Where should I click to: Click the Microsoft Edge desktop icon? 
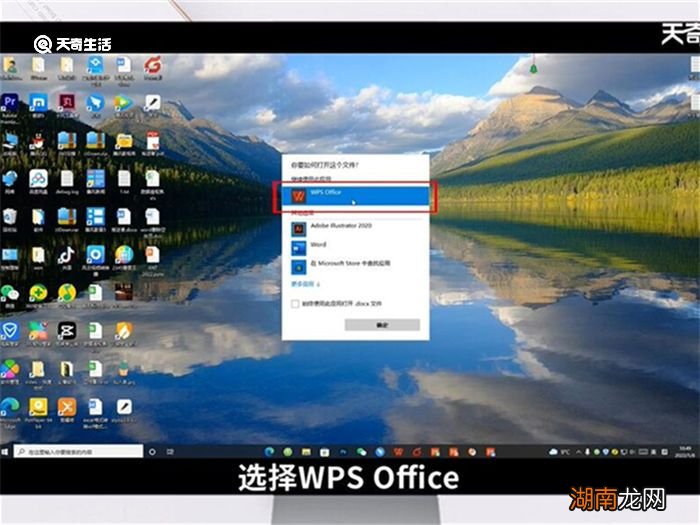click(x=10, y=406)
